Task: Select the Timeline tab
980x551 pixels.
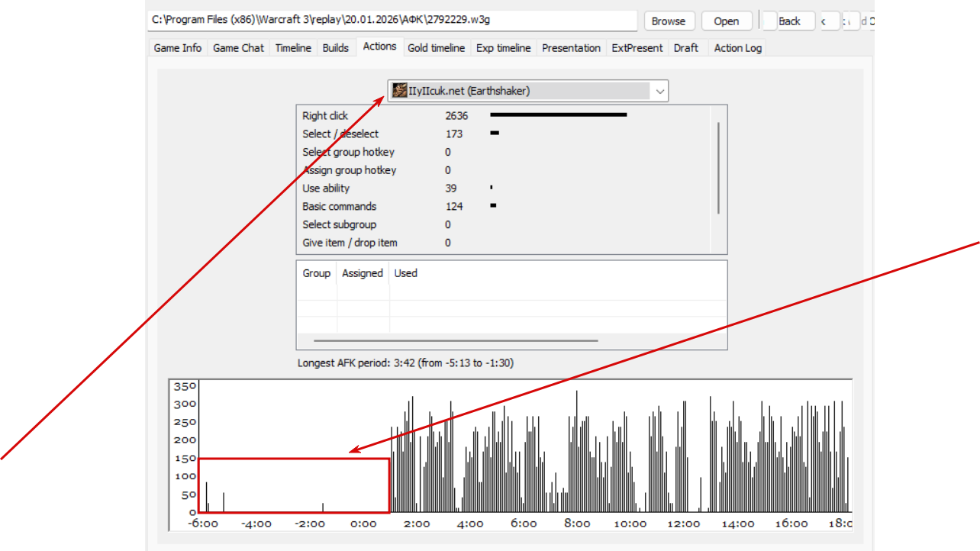Action: click(293, 47)
